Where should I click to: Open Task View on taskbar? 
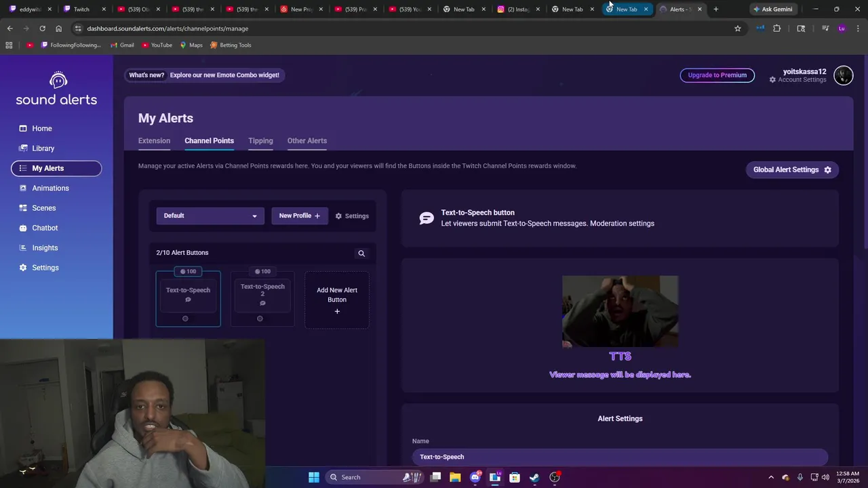click(x=435, y=477)
